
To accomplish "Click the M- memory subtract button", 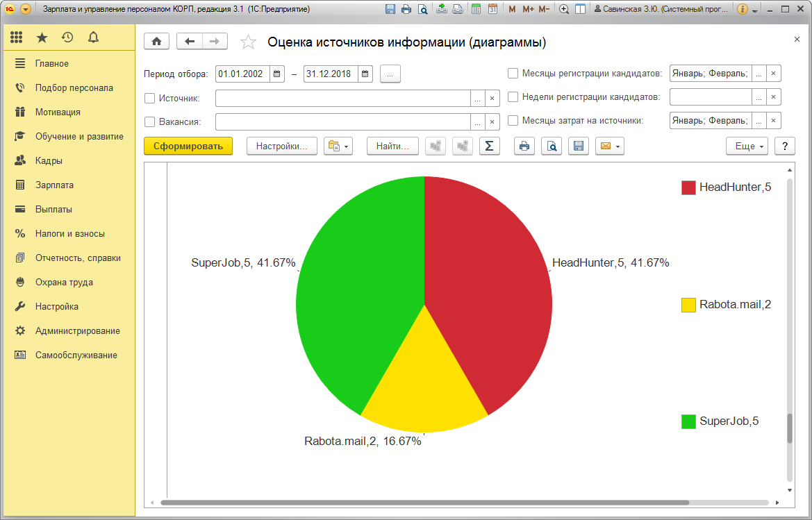I will pyautogui.click(x=544, y=9).
